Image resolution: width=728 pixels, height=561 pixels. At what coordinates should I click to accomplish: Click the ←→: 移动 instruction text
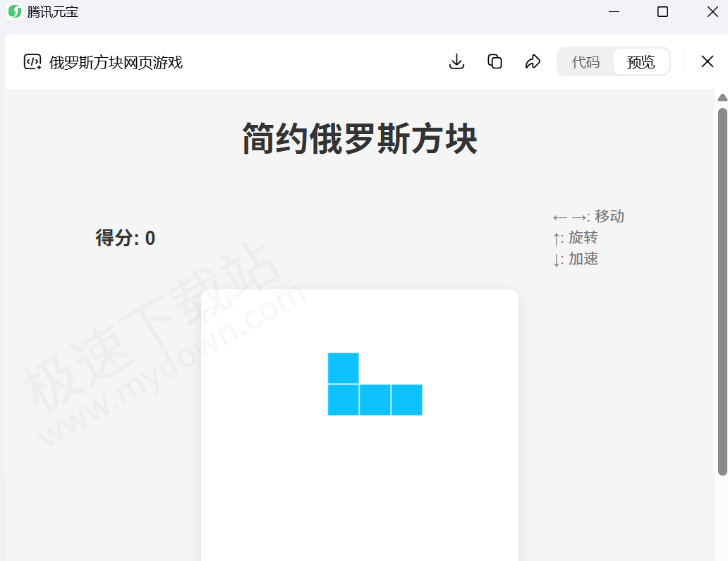tap(588, 216)
